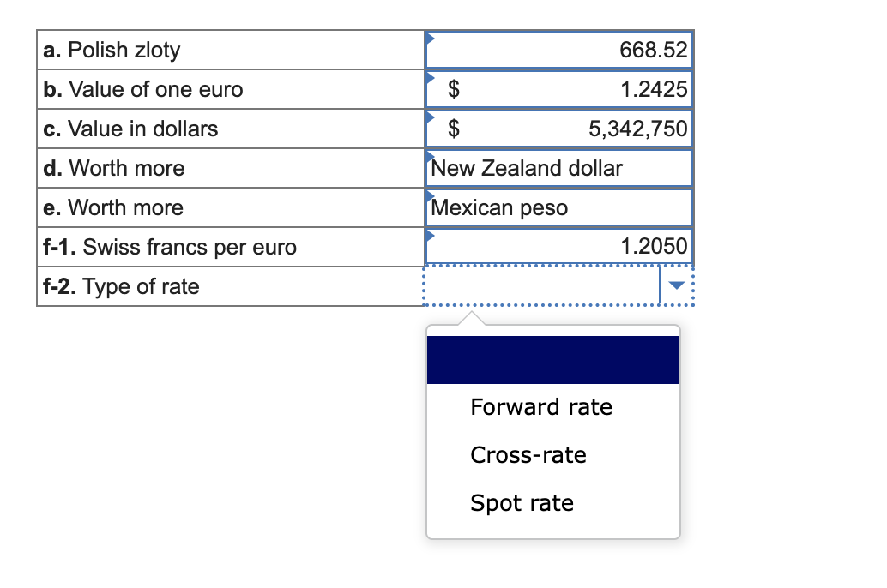Click the corner marker on Value in dollars answer

tap(430, 118)
